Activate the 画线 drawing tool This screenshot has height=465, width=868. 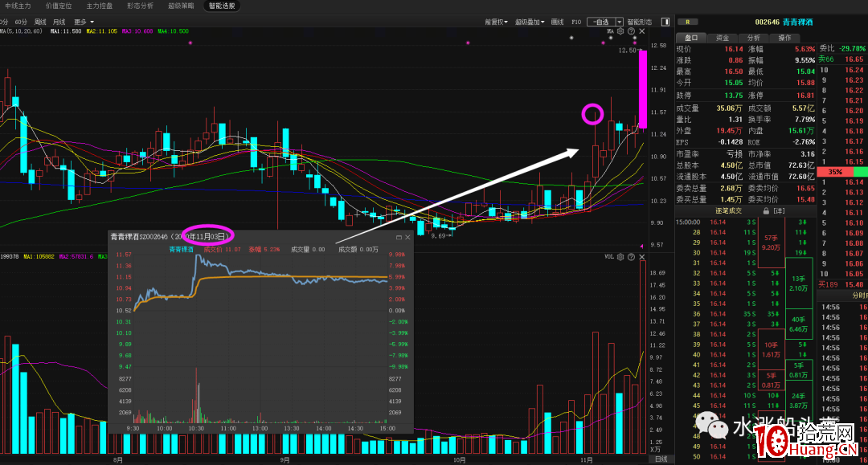pos(558,22)
